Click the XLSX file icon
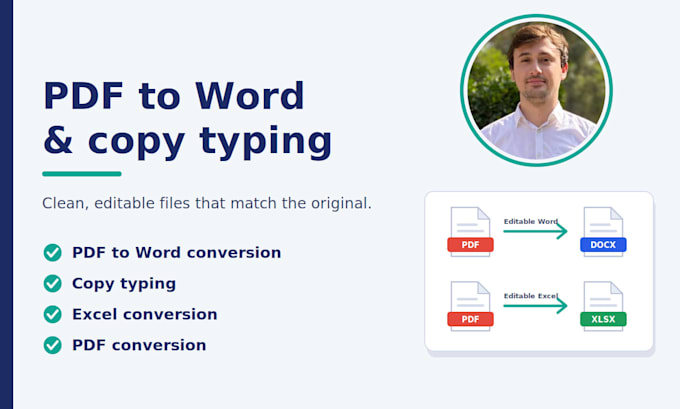 point(603,306)
